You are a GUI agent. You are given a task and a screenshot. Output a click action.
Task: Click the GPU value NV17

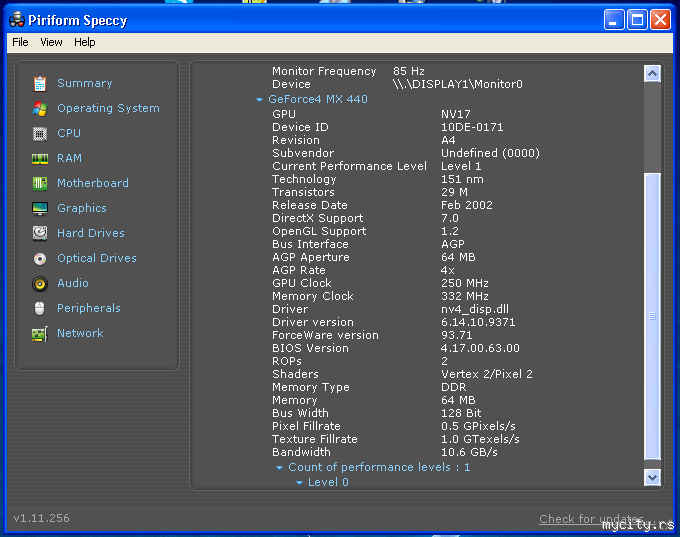456,115
